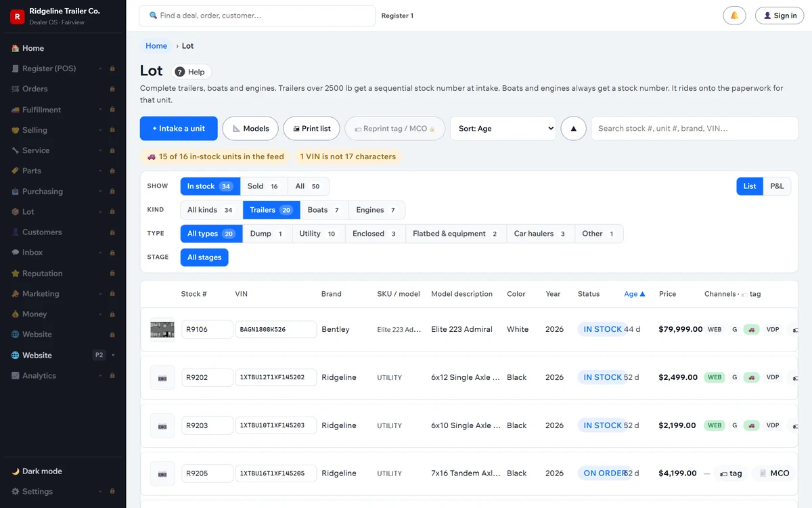
Task: Click the stock and VIN search box
Action: (x=694, y=129)
